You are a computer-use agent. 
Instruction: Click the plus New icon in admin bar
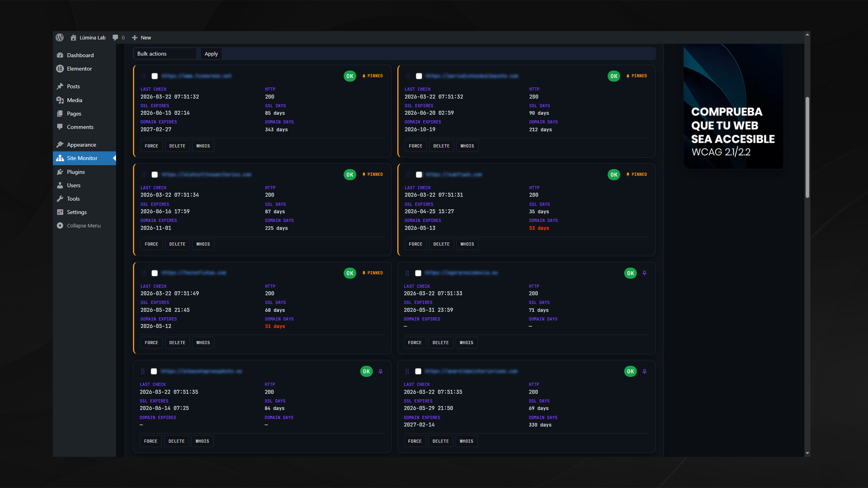[x=135, y=37]
